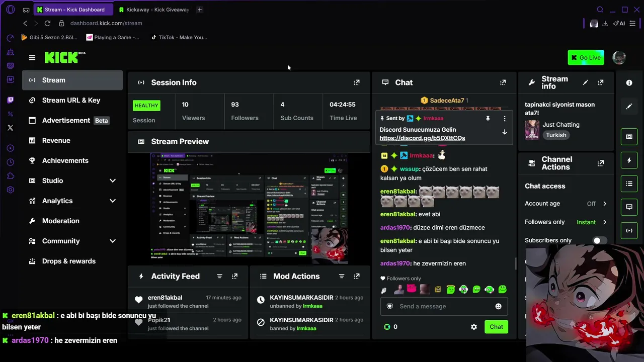Click the Send a message field
644x362 pixels.
click(x=444, y=306)
